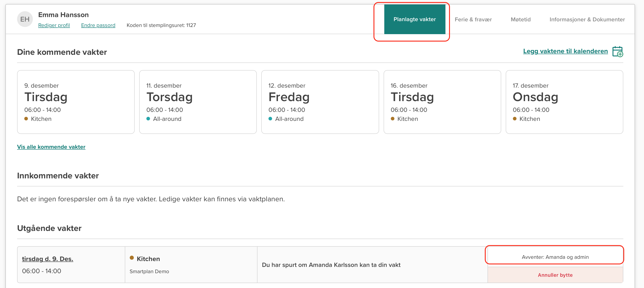Click the Endre passord link

98,25
